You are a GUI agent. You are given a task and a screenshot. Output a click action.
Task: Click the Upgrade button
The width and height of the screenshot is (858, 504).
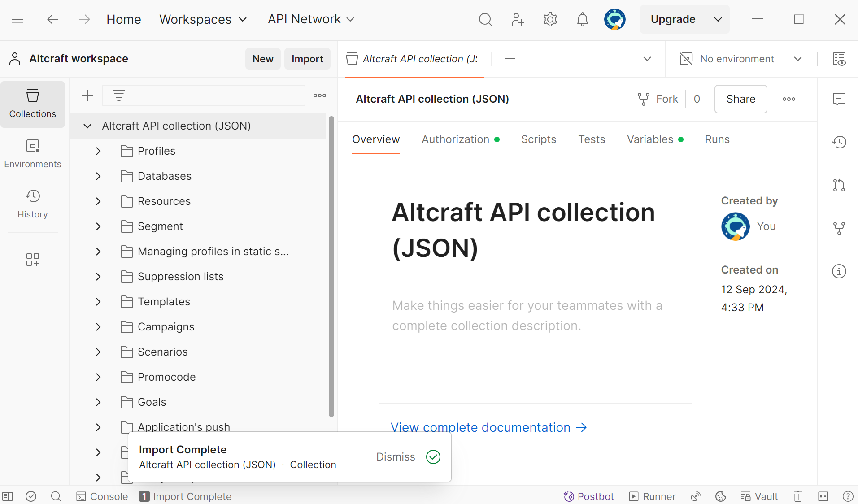(x=673, y=19)
